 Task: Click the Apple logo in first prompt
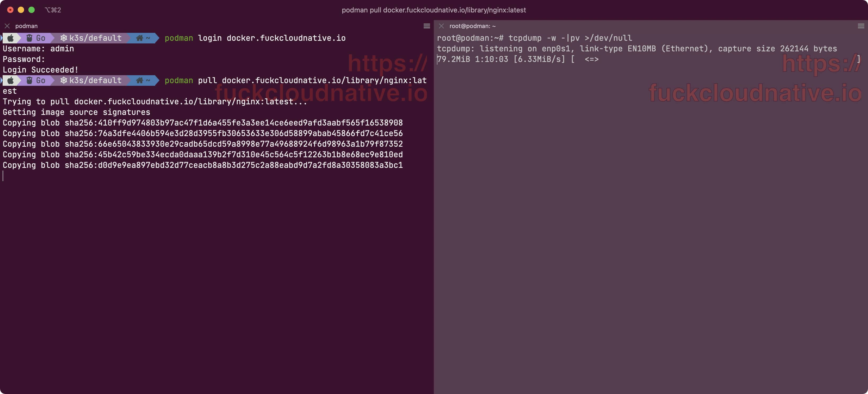coord(10,38)
